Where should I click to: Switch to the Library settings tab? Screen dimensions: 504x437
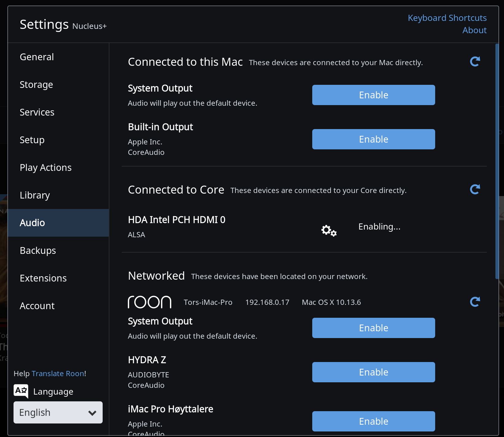point(58,195)
